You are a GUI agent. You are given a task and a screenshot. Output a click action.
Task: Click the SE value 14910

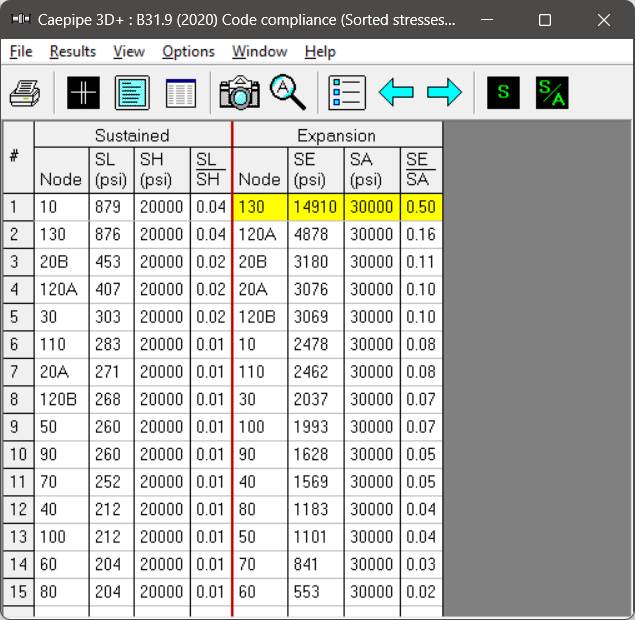click(x=315, y=207)
